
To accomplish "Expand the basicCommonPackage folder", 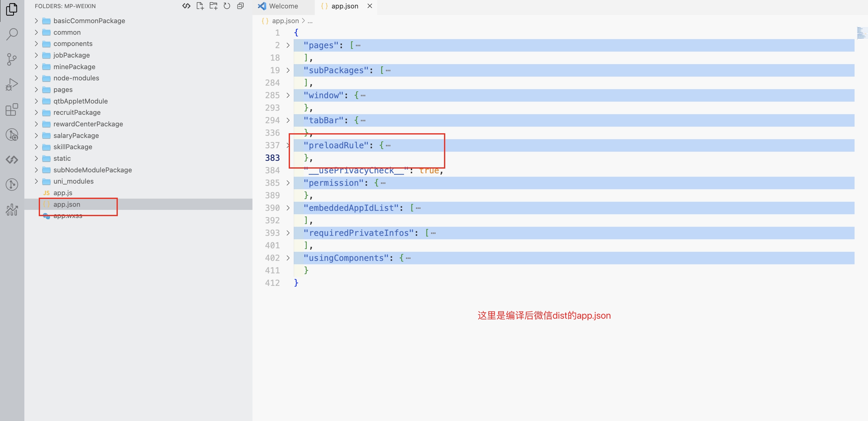I will 36,21.
